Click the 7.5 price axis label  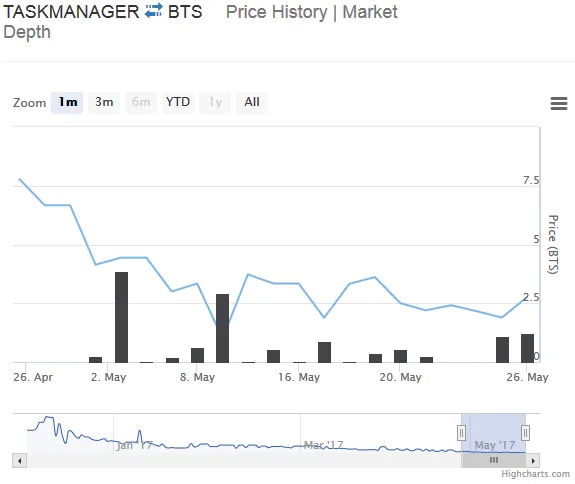point(531,180)
